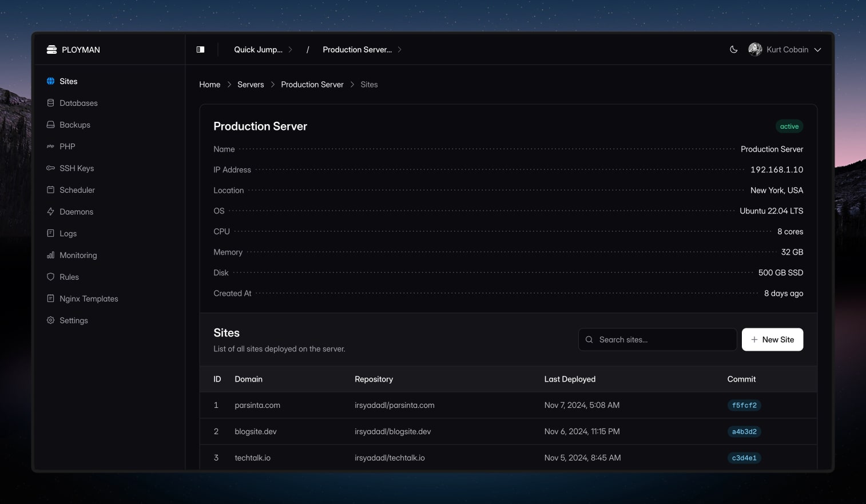Click the Monitoring bar chart icon
Image resolution: width=866 pixels, height=504 pixels.
coord(50,255)
